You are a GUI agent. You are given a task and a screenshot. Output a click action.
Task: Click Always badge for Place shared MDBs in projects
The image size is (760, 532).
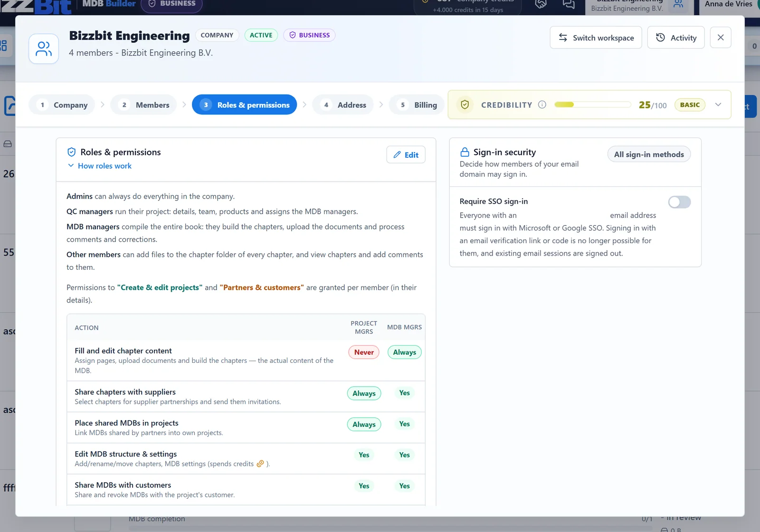click(x=364, y=425)
